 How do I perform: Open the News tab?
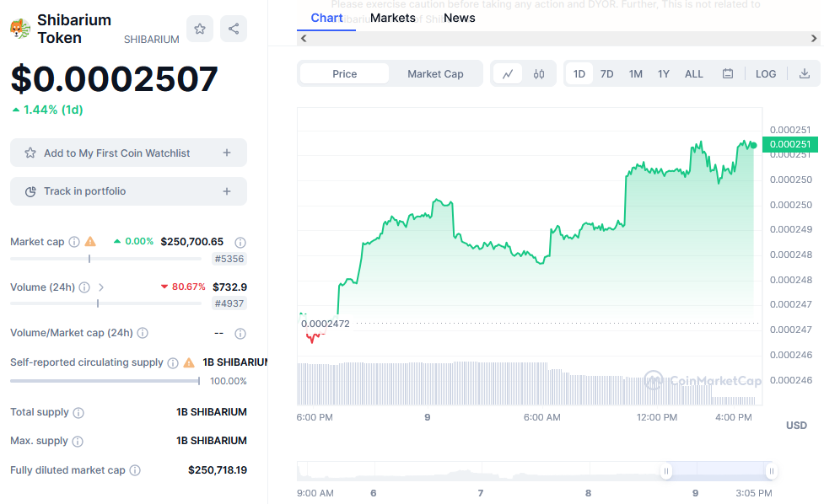460,18
